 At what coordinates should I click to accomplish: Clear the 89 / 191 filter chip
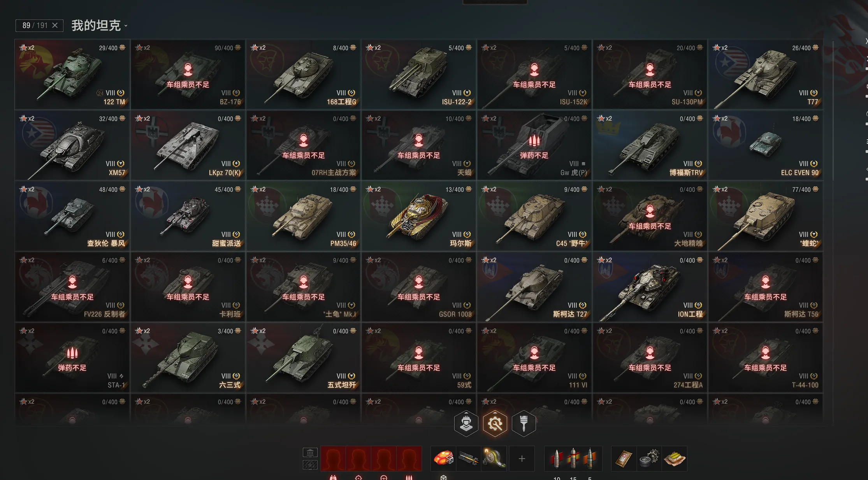coord(55,25)
